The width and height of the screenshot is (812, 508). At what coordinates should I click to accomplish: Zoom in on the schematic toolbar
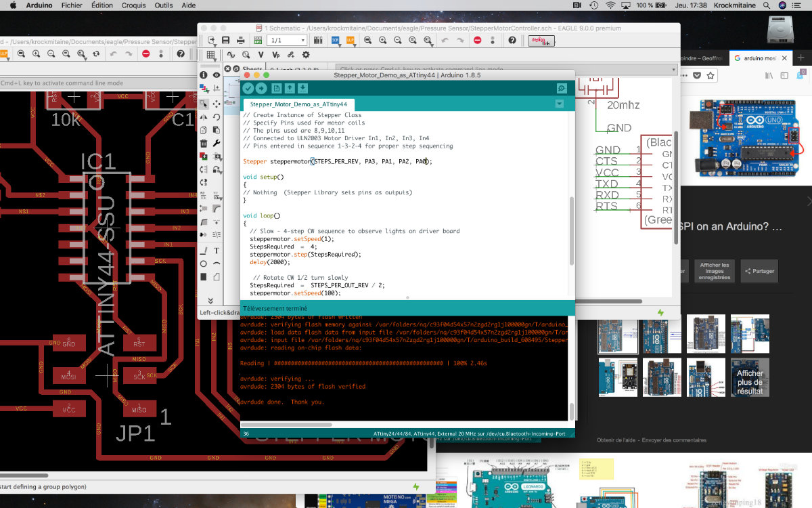pos(383,41)
